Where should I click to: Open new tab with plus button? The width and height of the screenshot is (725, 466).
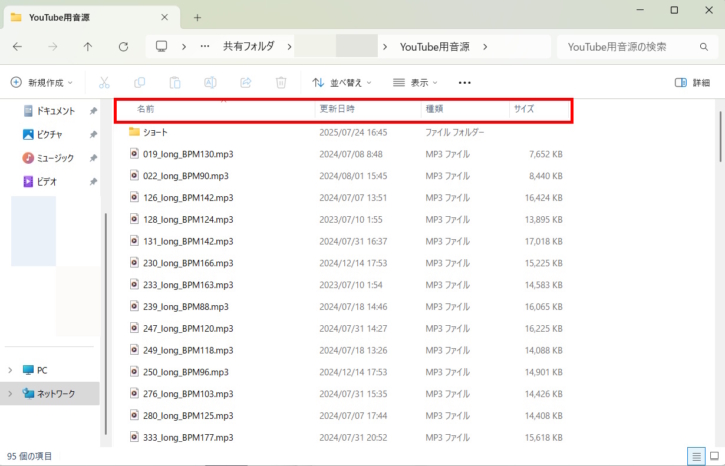tap(197, 17)
